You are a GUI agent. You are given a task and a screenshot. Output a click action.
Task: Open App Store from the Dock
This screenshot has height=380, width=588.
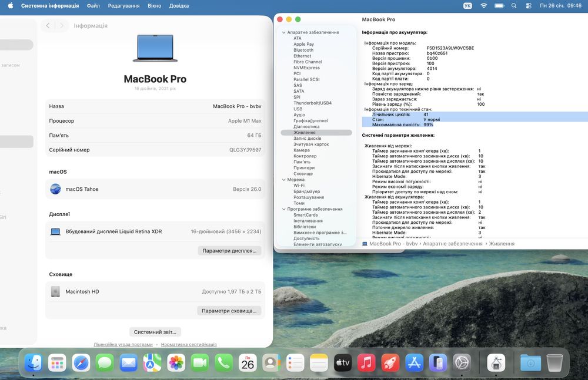pyautogui.click(x=414, y=363)
